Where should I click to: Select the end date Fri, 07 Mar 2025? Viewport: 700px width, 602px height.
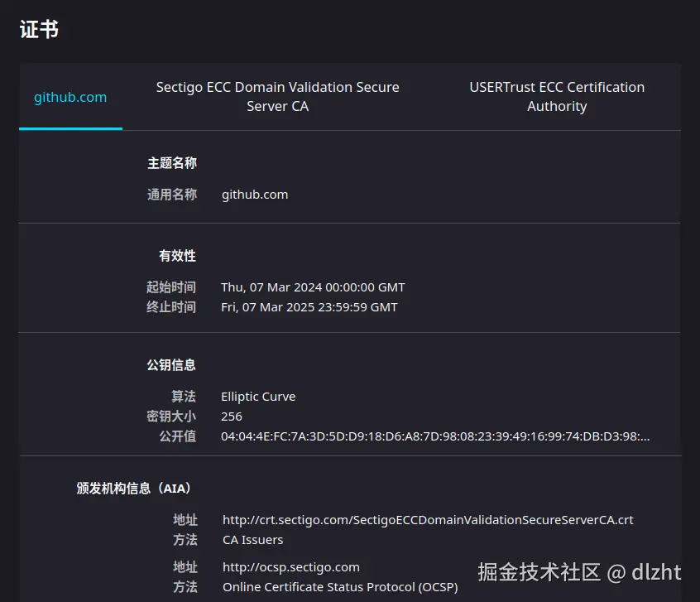click(309, 307)
